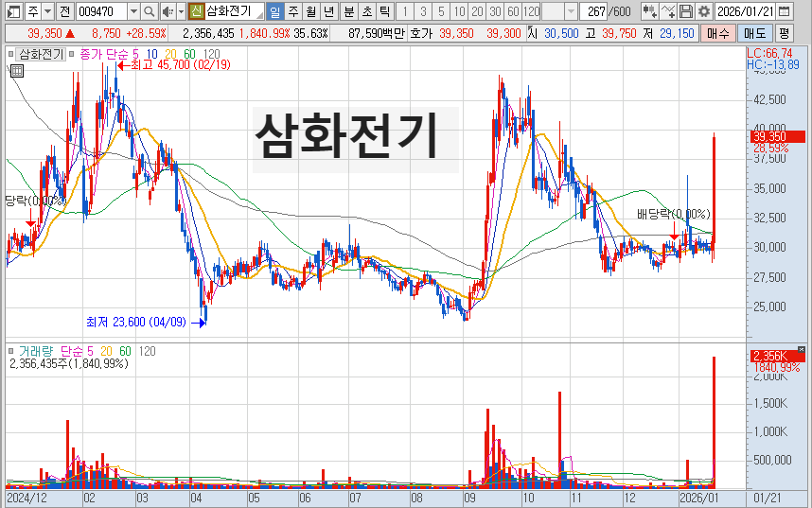Open chart settings gear icon
The image size is (812, 508).
point(704,10)
